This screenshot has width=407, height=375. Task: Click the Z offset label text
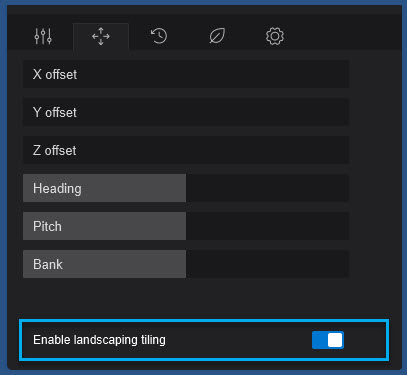(x=54, y=150)
